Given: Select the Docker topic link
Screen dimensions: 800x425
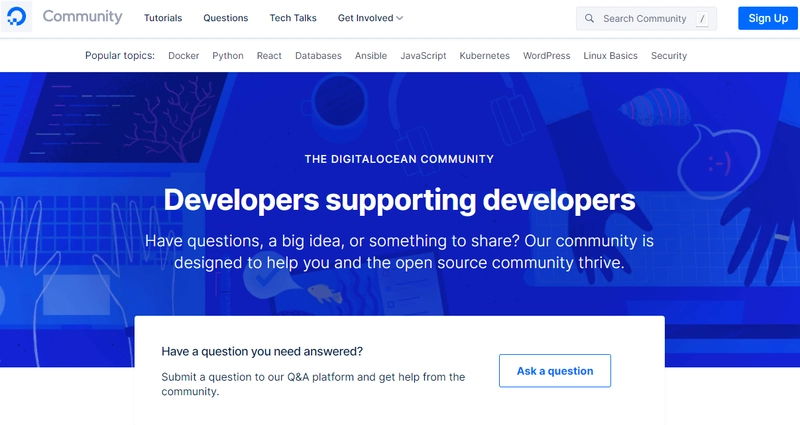Looking at the screenshot, I should point(184,56).
